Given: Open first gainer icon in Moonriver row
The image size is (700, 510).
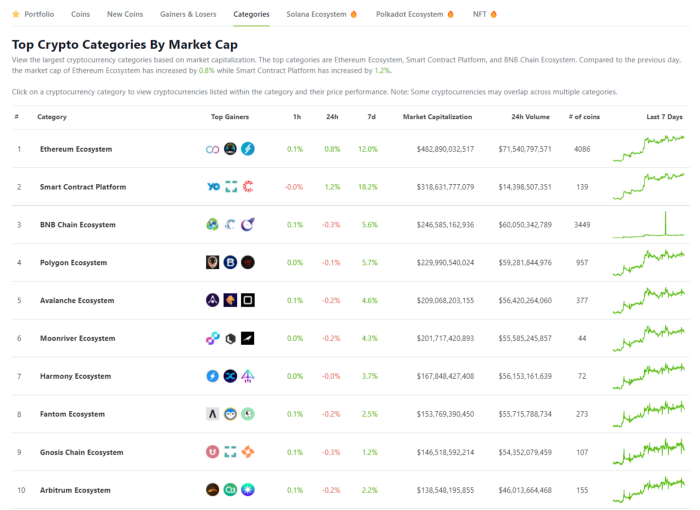Looking at the screenshot, I should pos(212,339).
